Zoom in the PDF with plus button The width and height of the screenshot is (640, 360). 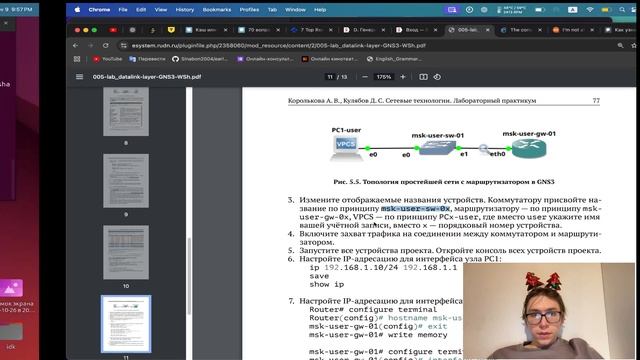pyautogui.click(x=403, y=77)
